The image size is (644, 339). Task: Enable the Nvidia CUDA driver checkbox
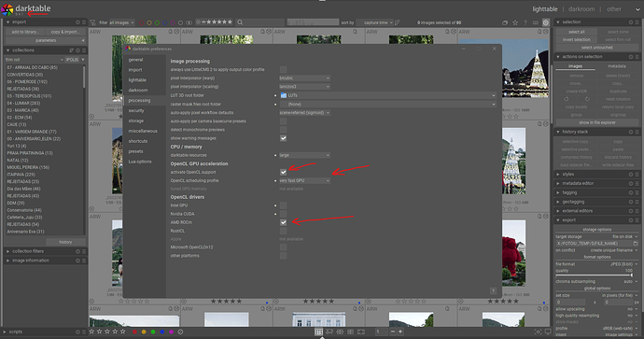point(284,214)
